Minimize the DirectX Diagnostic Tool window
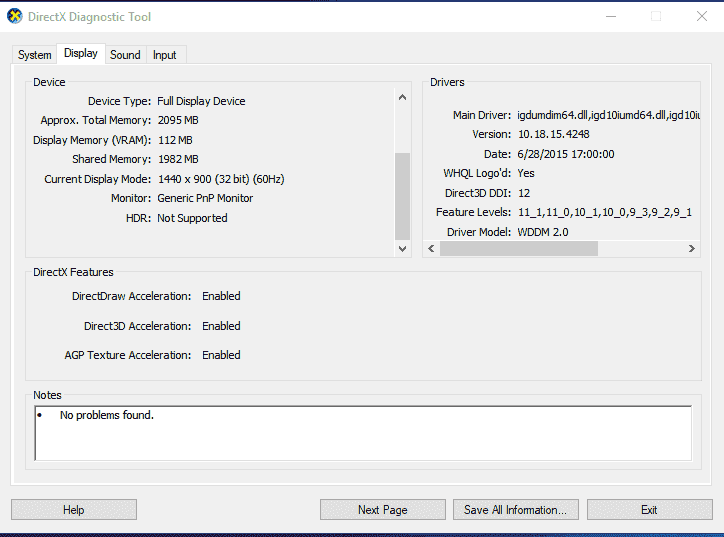The image size is (724, 537). pos(611,17)
